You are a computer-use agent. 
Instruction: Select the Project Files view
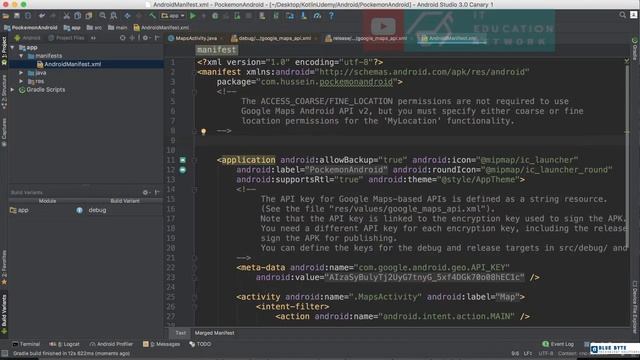coord(66,38)
